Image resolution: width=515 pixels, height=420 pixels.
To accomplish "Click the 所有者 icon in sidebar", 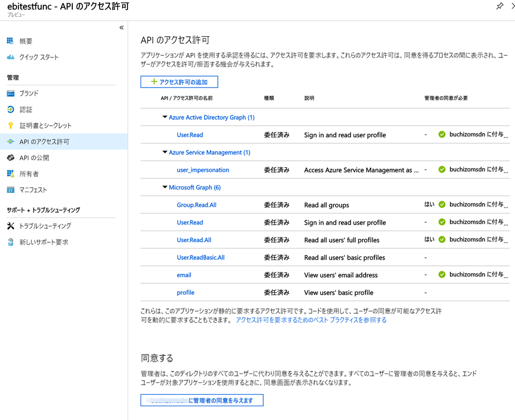I will point(10,174).
